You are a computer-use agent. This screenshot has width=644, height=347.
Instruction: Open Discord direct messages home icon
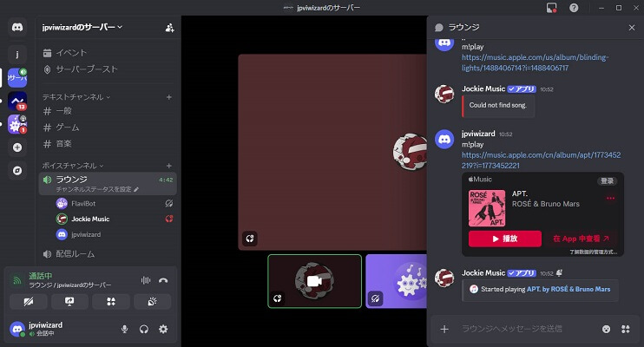[x=17, y=28]
